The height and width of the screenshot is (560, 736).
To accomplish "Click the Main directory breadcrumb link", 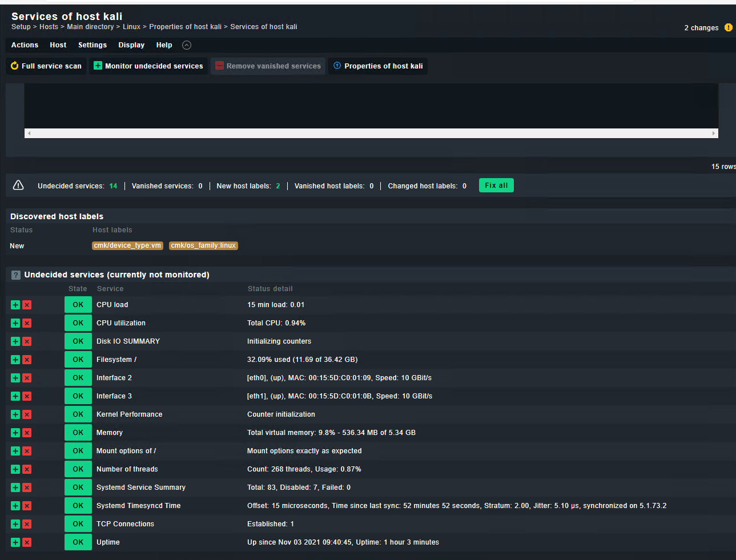I will 90,27.
